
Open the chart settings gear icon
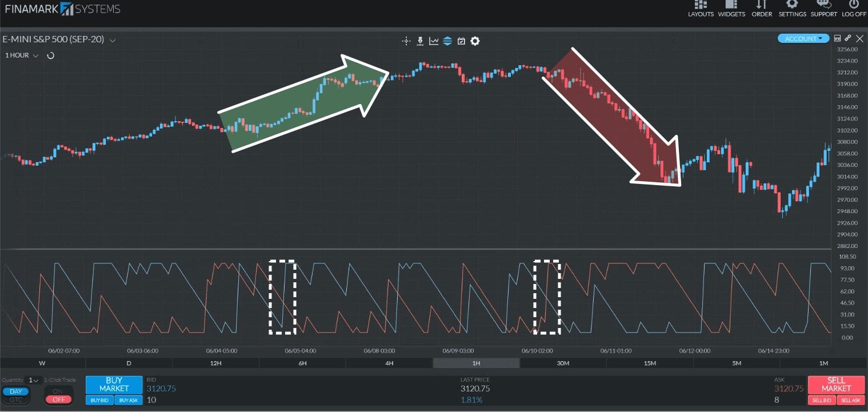tap(474, 41)
